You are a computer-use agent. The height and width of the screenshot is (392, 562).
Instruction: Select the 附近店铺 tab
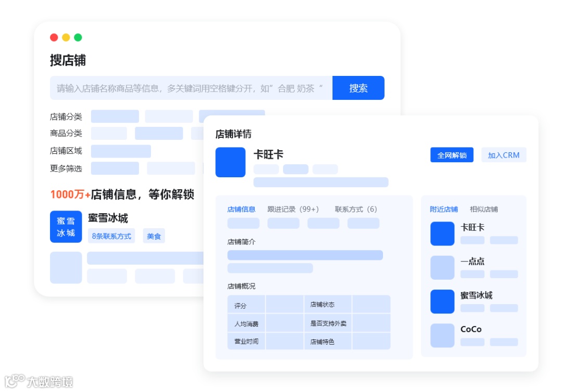pos(444,210)
